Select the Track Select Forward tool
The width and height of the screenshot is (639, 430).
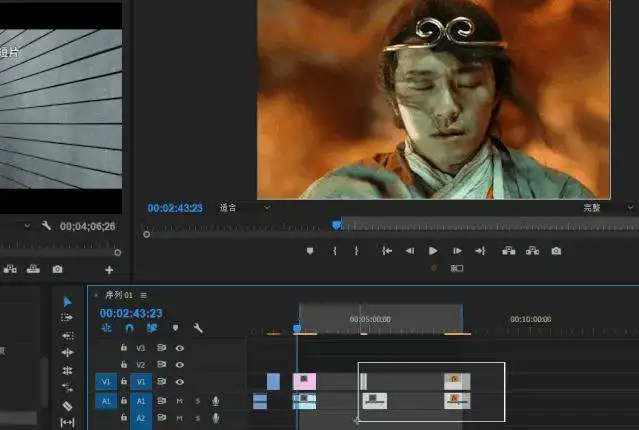pos(68,318)
